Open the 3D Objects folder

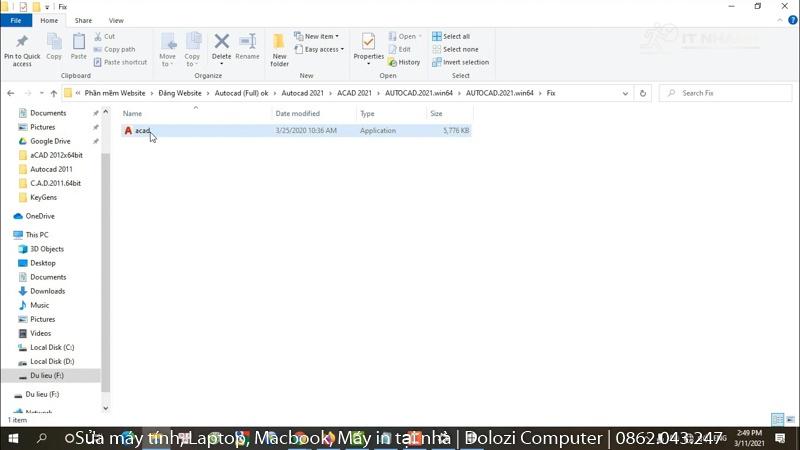[47, 249]
